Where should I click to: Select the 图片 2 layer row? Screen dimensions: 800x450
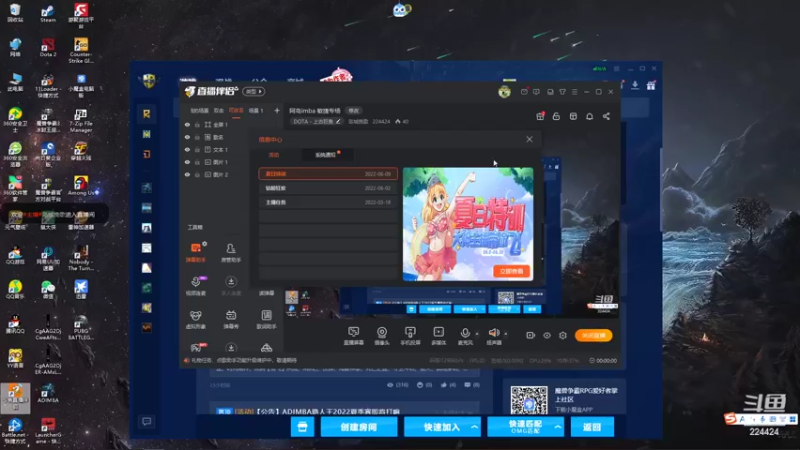pos(216,174)
